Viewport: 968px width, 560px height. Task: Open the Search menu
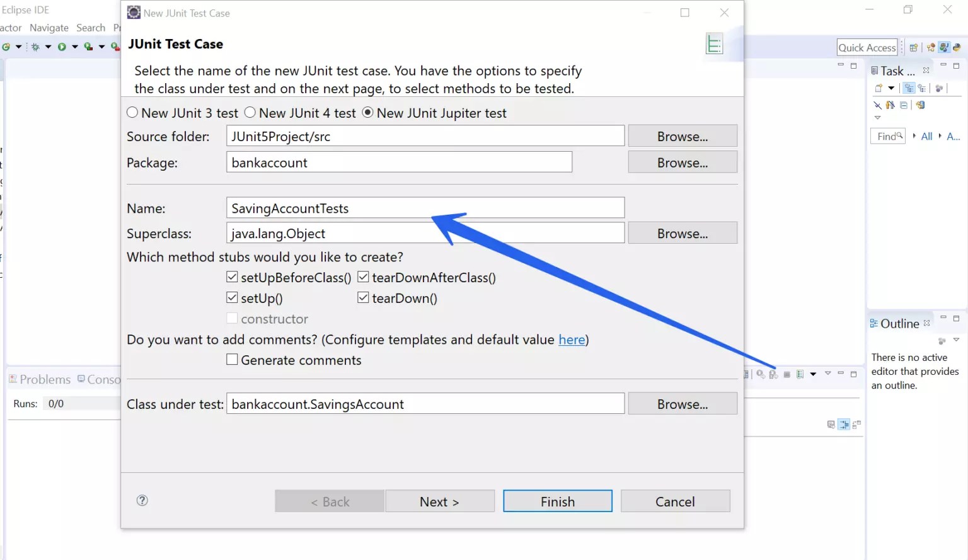click(91, 28)
